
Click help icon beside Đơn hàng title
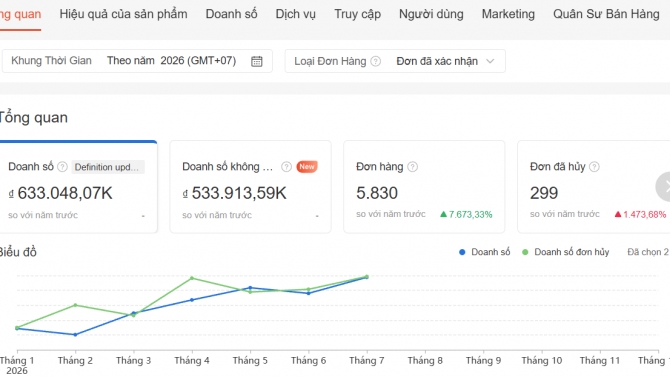(x=412, y=167)
